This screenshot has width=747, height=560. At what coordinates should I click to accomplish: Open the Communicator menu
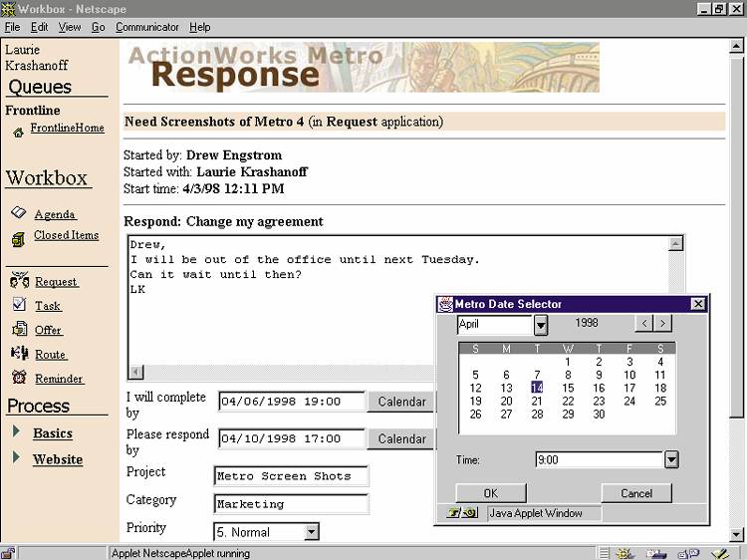pyautogui.click(x=146, y=27)
